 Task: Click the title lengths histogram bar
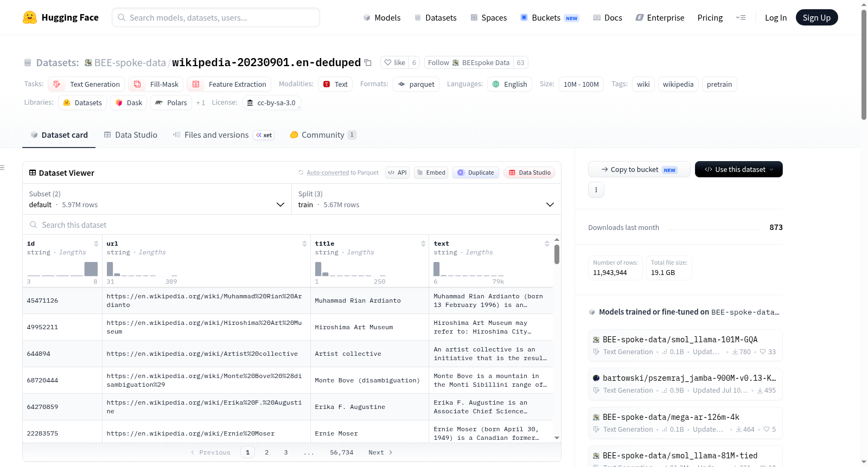point(318,269)
